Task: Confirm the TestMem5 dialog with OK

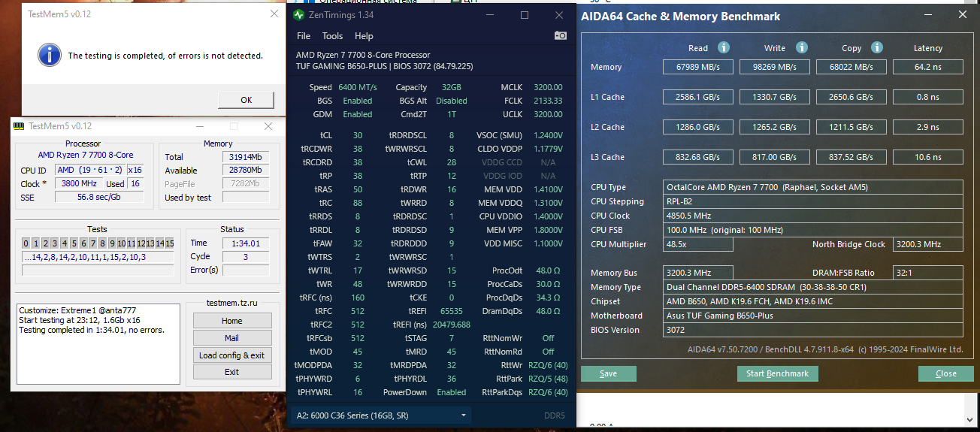Action: (247, 99)
